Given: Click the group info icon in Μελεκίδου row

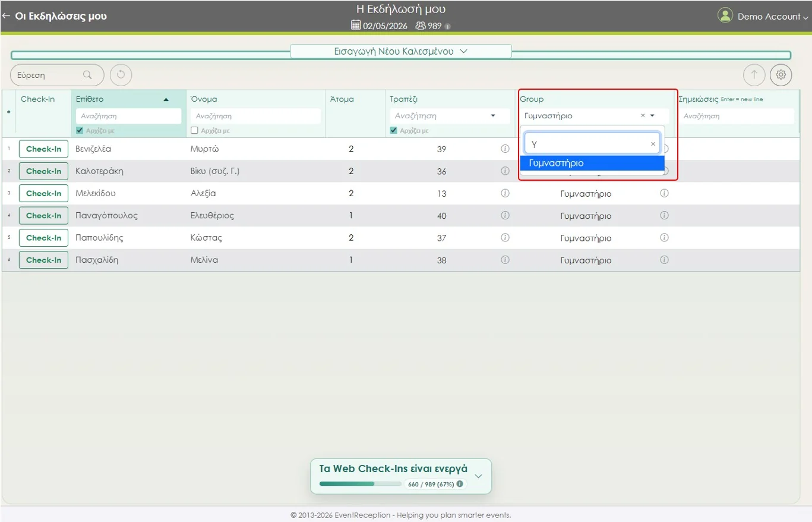Looking at the screenshot, I should pos(664,193).
